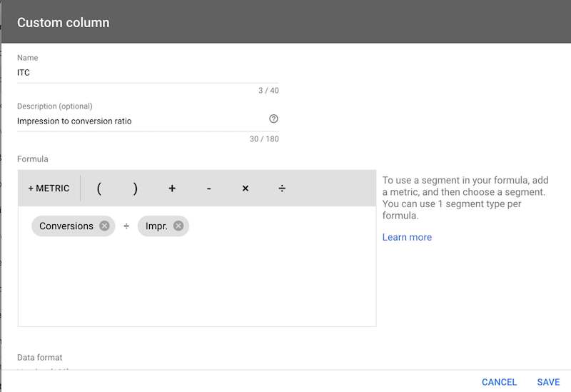The width and height of the screenshot is (571, 392).
Task: Remove the Impr. metric chip
Action: [x=178, y=226]
